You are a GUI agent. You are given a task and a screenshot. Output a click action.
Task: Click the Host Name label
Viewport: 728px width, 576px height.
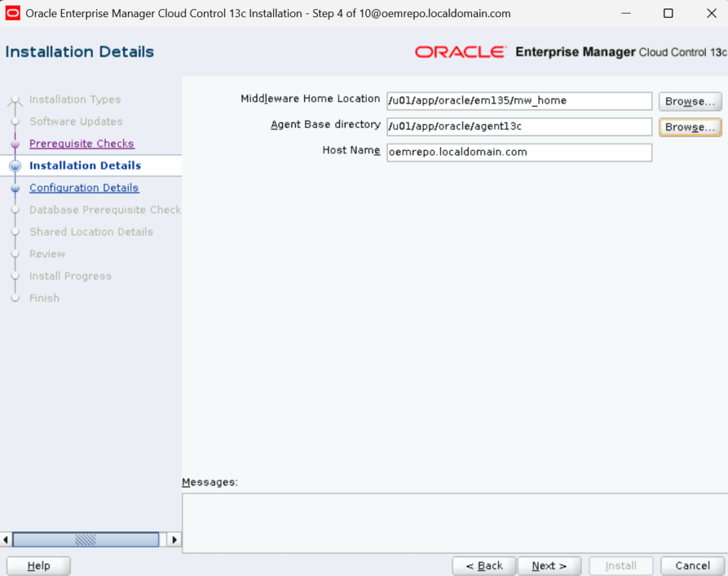(x=351, y=150)
